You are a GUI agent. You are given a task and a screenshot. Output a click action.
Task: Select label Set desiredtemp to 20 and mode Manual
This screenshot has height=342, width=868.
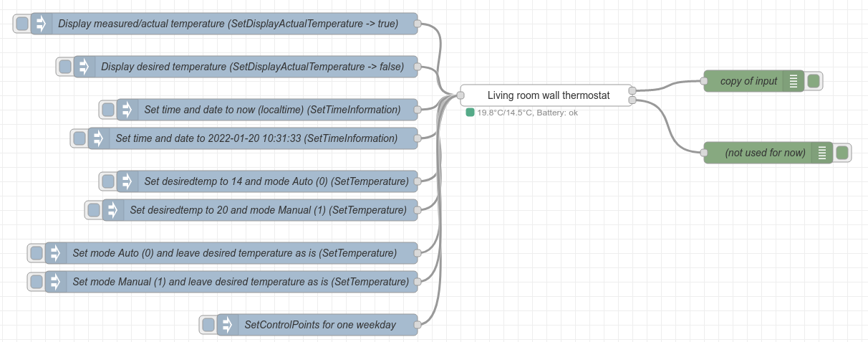tap(269, 210)
